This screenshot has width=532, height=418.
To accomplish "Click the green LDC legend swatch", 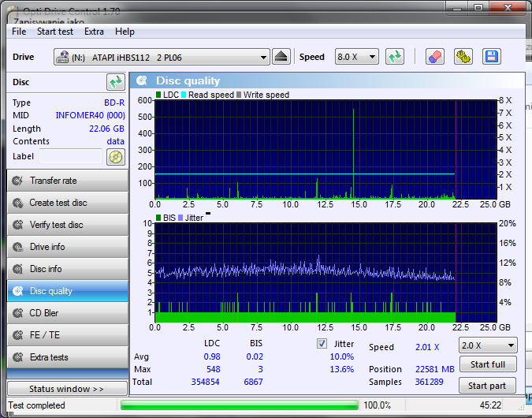I will click(158, 95).
